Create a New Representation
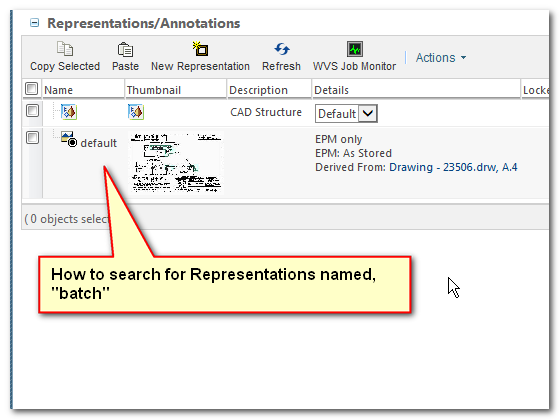 tap(200, 49)
